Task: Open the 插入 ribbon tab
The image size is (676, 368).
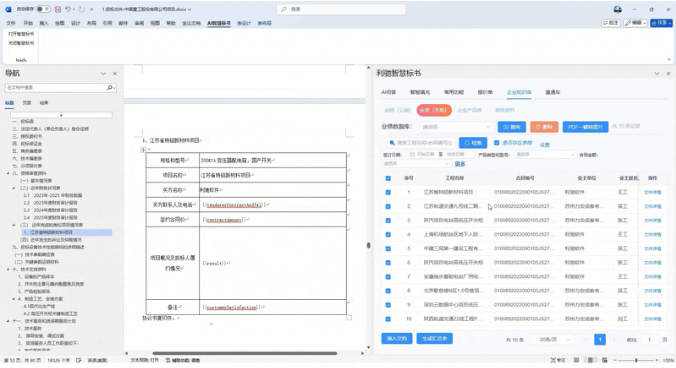Action: click(44, 23)
